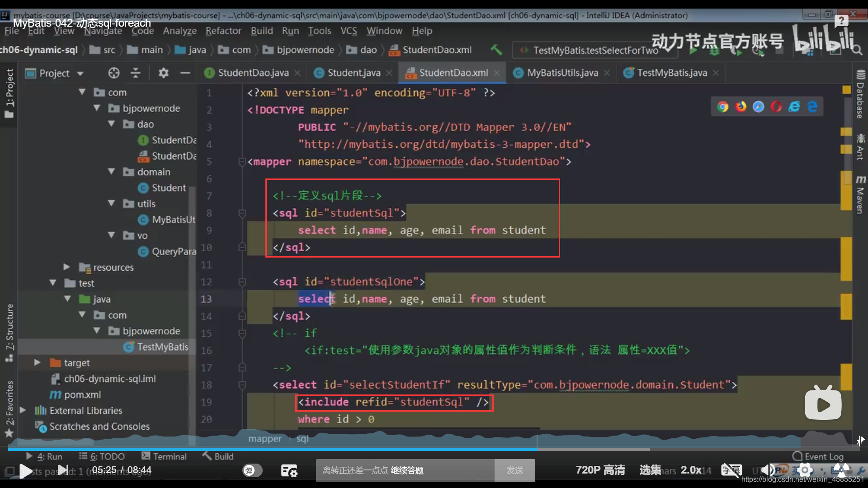868x488 pixels.
Task: Click the question mark help bubble
Action: (841, 20)
